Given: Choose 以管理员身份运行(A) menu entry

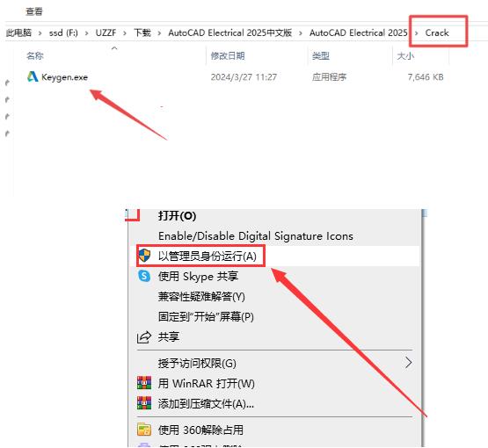Looking at the screenshot, I should [207, 257].
